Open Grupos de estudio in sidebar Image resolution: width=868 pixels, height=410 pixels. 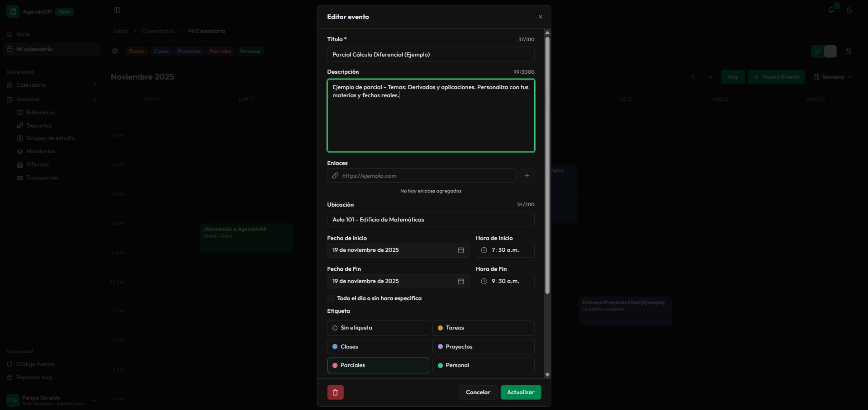point(50,138)
